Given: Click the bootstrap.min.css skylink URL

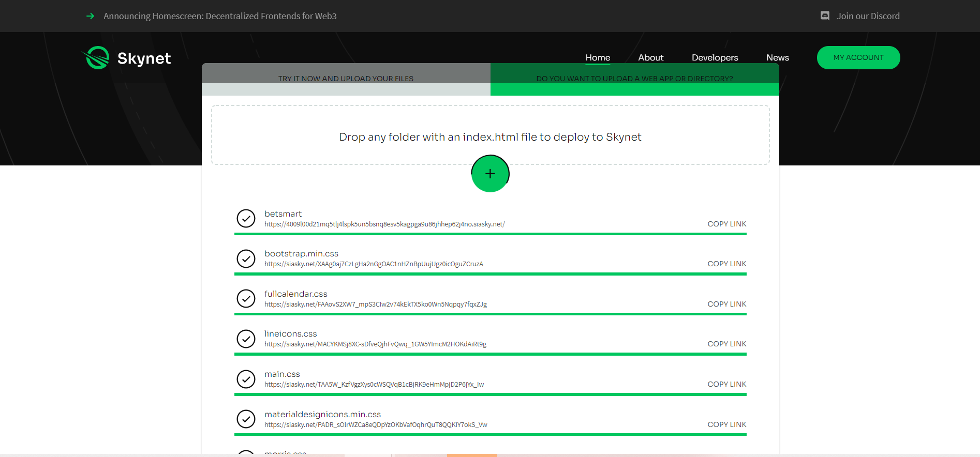Looking at the screenshot, I should point(374,264).
